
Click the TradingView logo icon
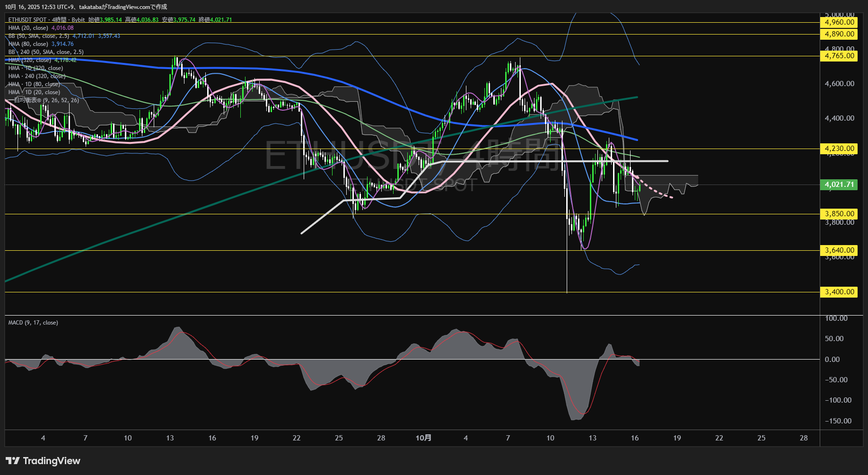[x=12, y=461]
